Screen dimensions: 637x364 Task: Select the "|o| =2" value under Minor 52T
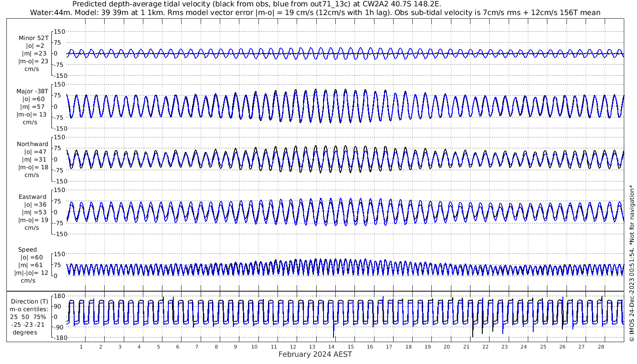[x=35, y=46]
